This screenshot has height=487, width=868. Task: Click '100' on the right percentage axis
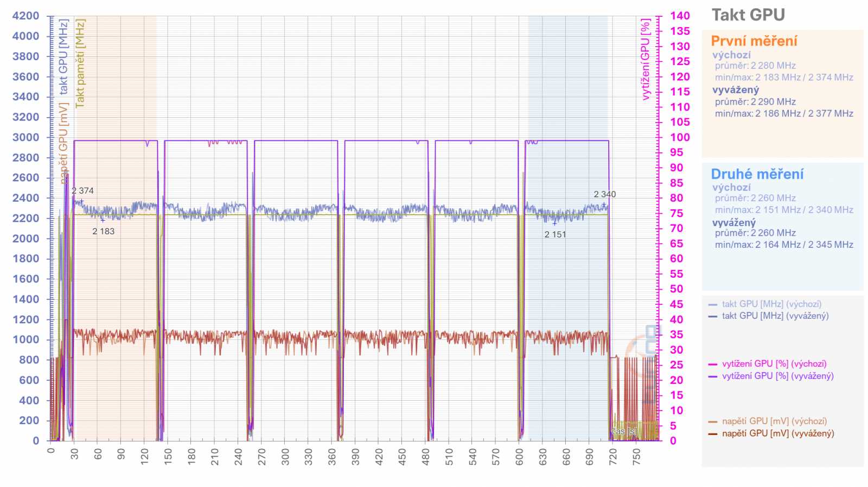pyautogui.click(x=680, y=137)
